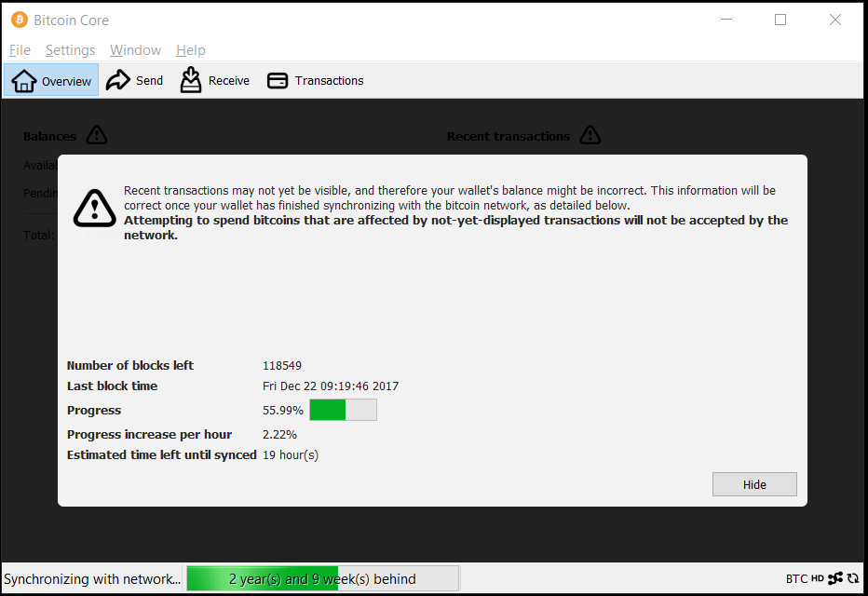Click the large warning triangle in sync dialog
868x596 pixels.
click(95, 208)
